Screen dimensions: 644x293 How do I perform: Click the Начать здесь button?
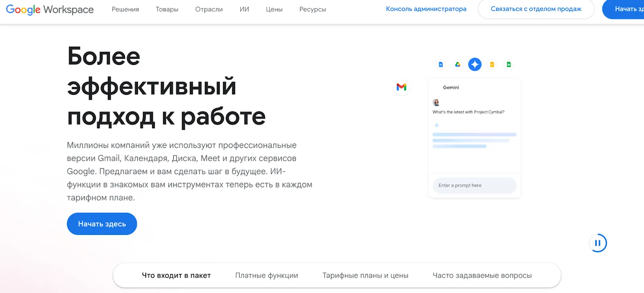pos(102,224)
